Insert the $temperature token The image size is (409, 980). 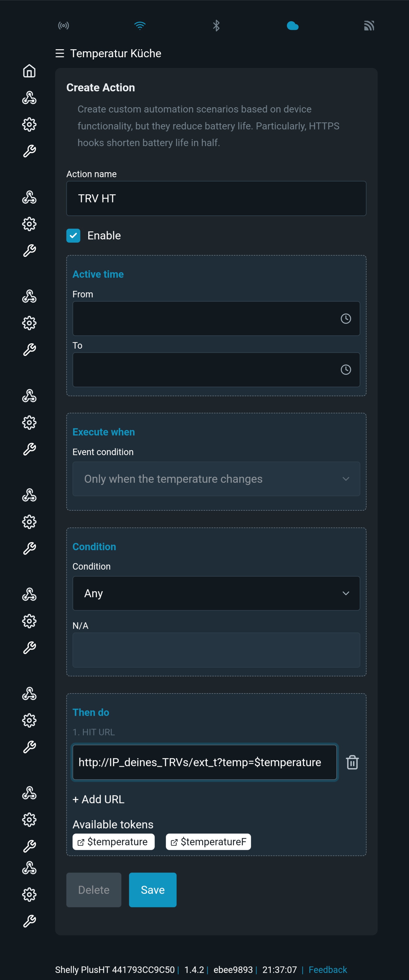click(x=113, y=842)
